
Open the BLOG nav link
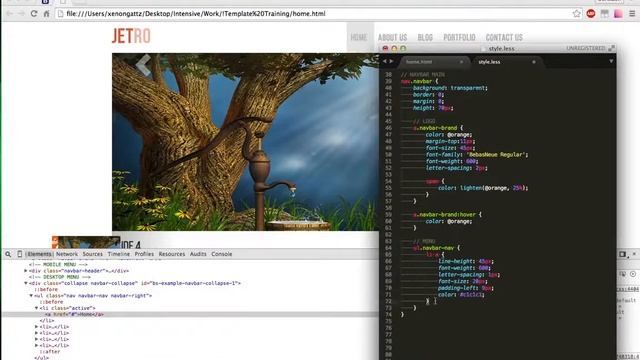tap(425, 38)
